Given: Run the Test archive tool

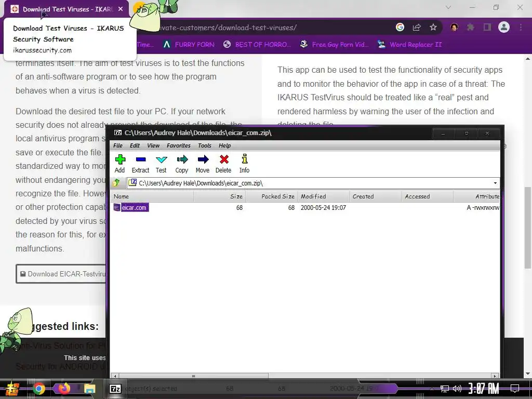Looking at the screenshot, I should (161, 164).
